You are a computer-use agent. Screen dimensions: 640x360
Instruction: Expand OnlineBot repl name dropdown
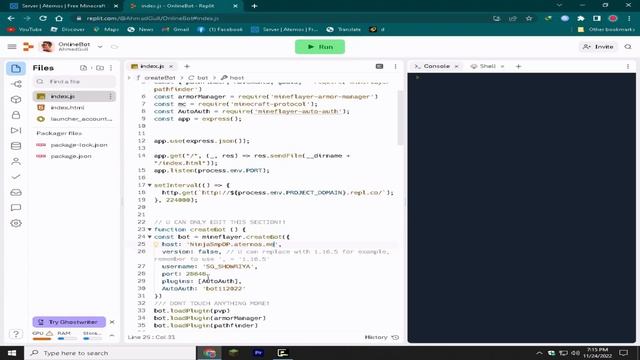(x=100, y=47)
